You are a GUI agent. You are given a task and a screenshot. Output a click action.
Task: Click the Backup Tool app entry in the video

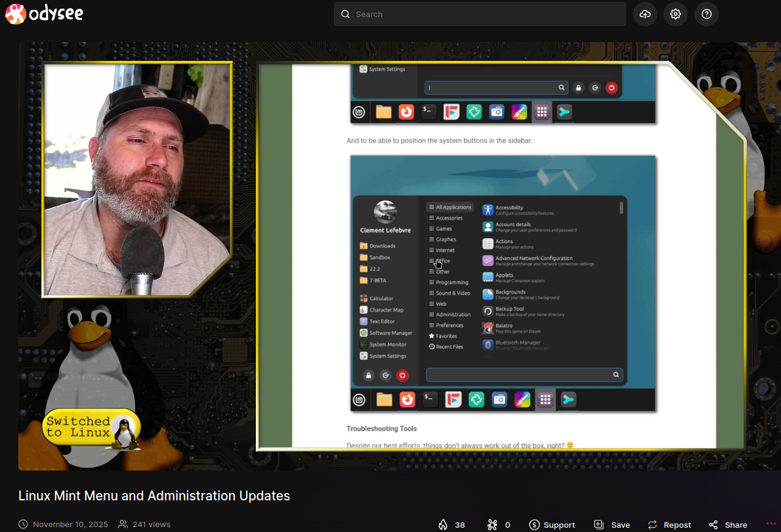pyautogui.click(x=523, y=312)
